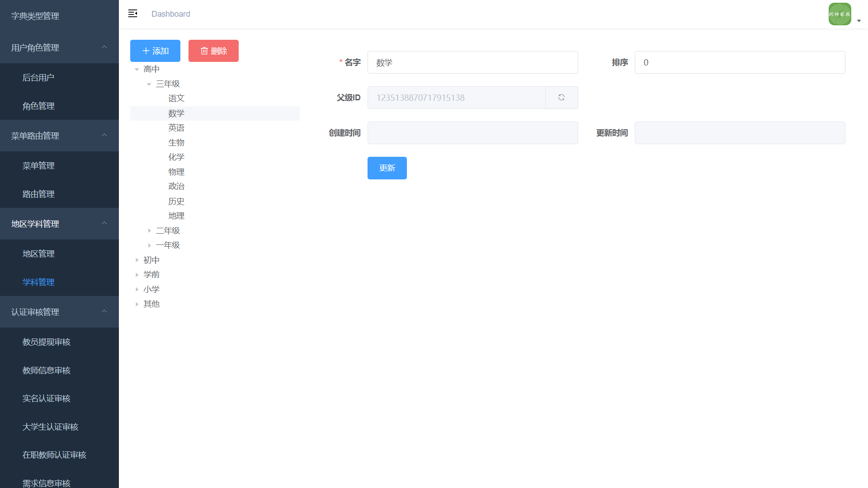Image resolution: width=868 pixels, height=488 pixels.
Task: Click the Dashboard breadcrumb link
Action: pos(170,14)
